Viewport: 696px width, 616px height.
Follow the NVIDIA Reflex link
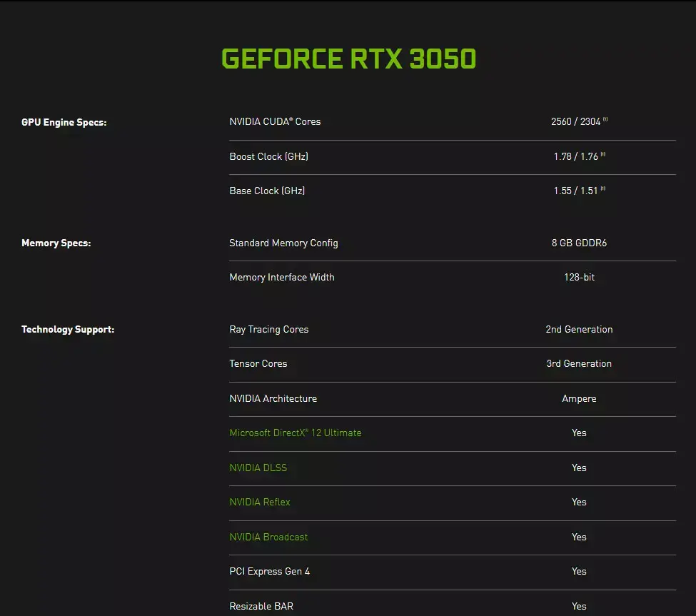click(x=260, y=502)
